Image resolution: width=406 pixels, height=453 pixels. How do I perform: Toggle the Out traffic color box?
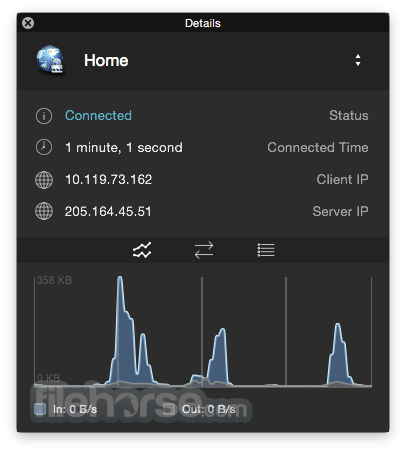(x=169, y=409)
